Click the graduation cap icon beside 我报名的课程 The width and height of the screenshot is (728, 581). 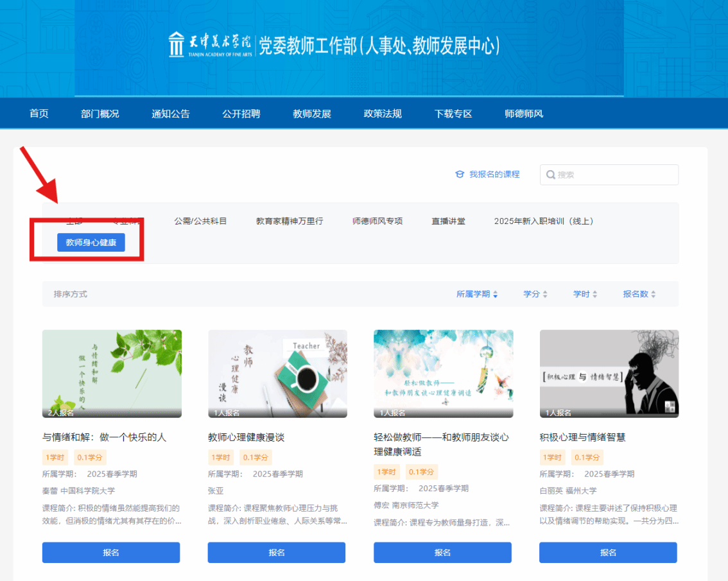pos(460,174)
